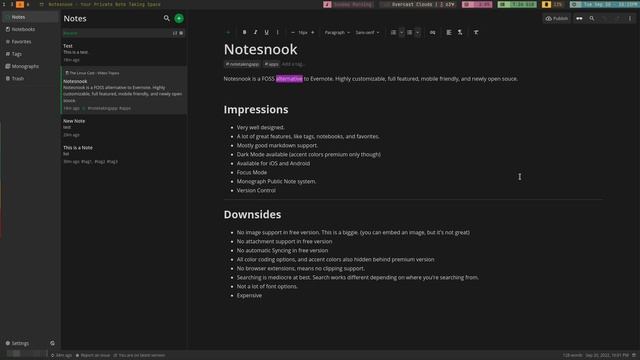Image resolution: width=640 pixels, height=360 pixels.
Task: Click the 'Version Control' bullet
Action: tap(256, 190)
